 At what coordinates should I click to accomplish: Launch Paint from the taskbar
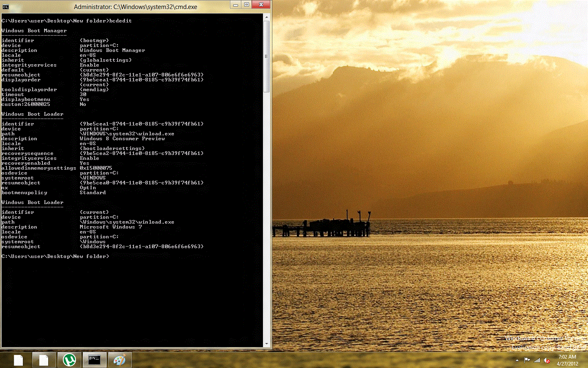point(119,360)
